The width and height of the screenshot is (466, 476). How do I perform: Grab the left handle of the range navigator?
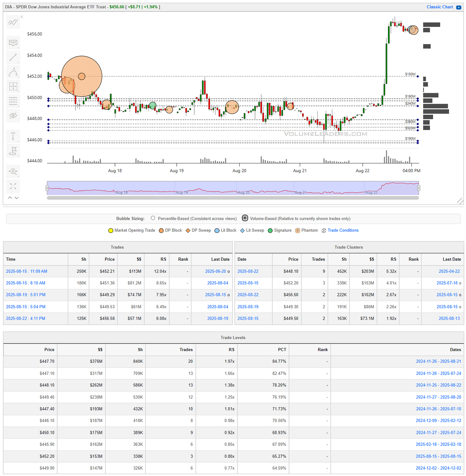[x=47, y=188]
